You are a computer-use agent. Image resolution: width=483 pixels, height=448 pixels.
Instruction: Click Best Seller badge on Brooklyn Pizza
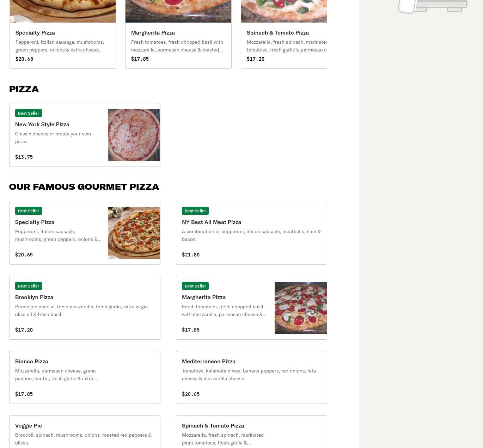click(x=29, y=286)
